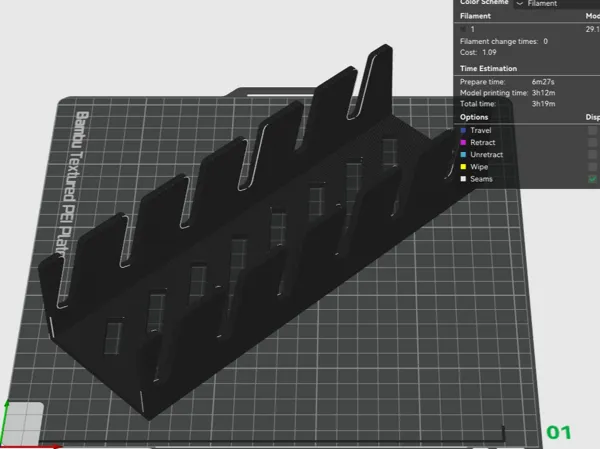Click the Total time value 3h19m
The image size is (600, 449).
coord(543,104)
